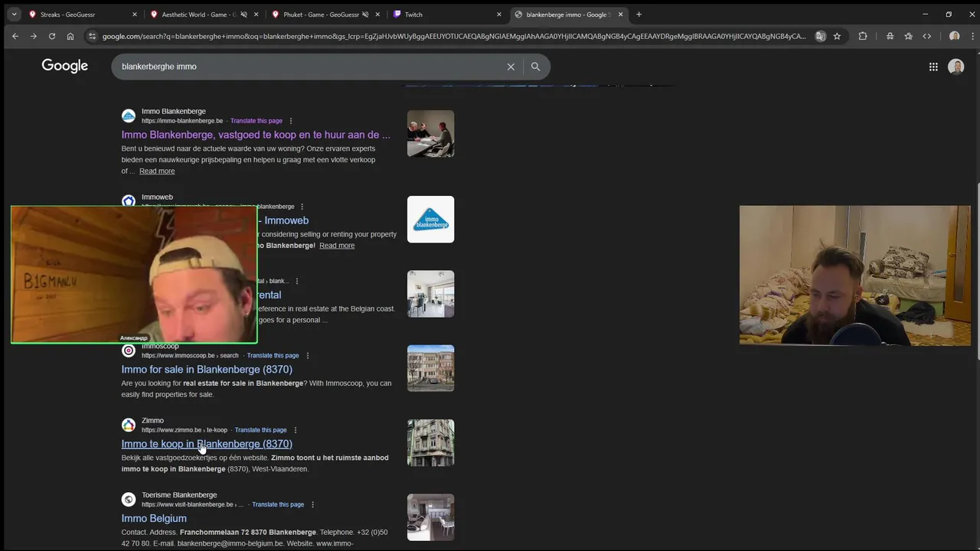Screen dimensions: 980x551
Task: Click the Toerisme Blankenberge site favicon
Action: click(129, 499)
